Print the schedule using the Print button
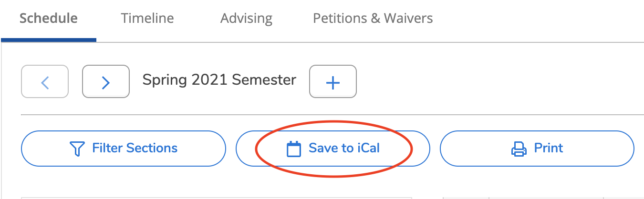The image size is (644, 199). pyautogui.click(x=537, y=149)
